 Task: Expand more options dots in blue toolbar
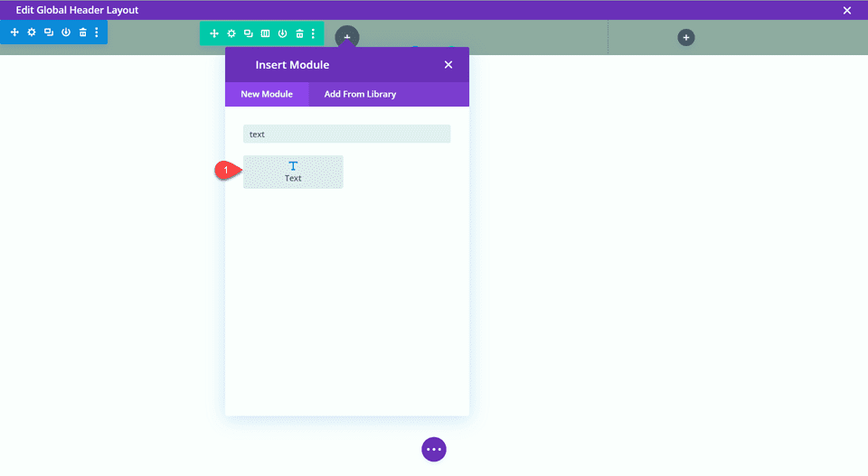pos(97,33)
